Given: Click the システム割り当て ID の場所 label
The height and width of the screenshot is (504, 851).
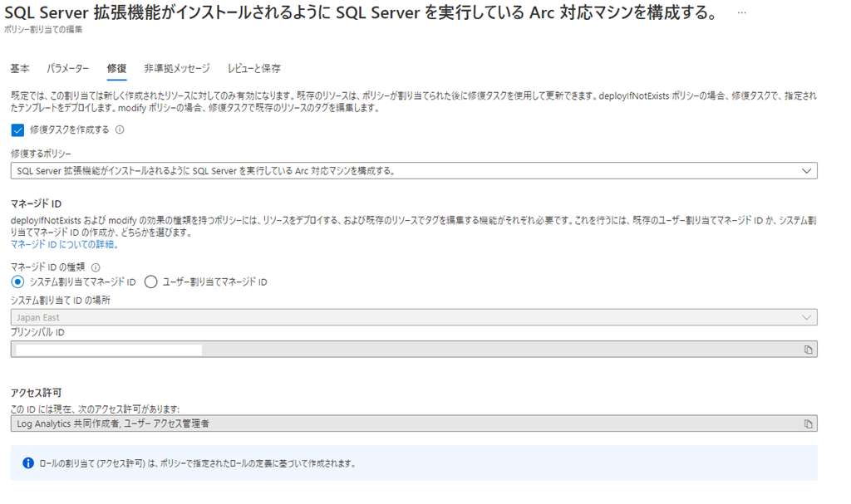Looking at the screenshot, I should 61,301.
